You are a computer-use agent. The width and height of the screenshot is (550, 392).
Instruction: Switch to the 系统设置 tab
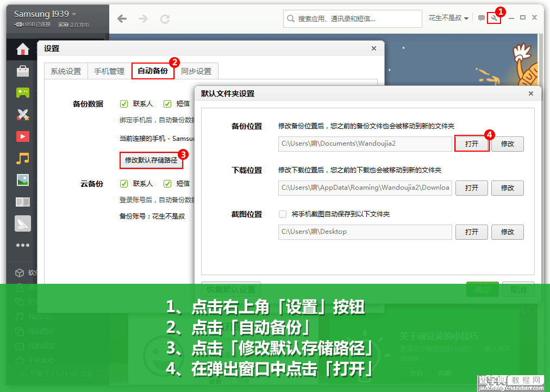coord(66,71)
